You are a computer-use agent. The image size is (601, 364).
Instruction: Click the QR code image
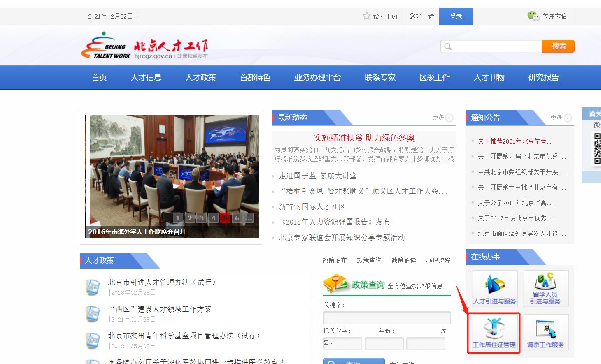pos(597,149)
